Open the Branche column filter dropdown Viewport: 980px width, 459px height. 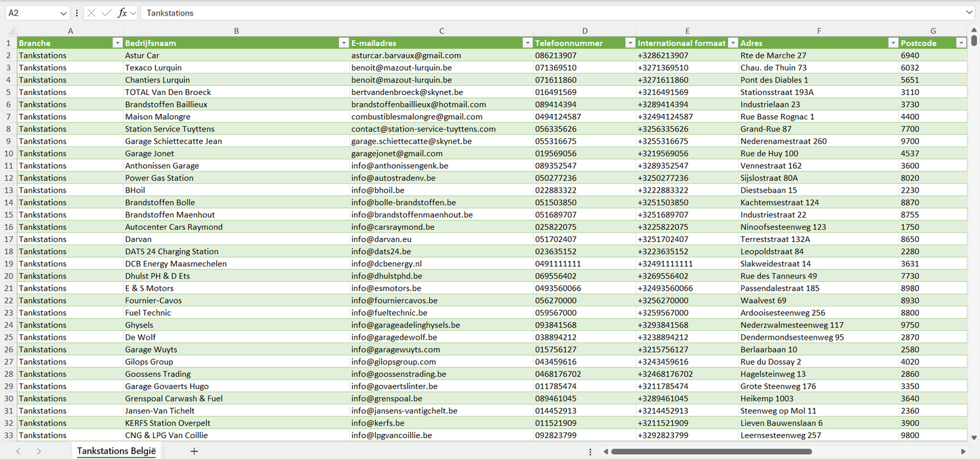tap(117, 43)
